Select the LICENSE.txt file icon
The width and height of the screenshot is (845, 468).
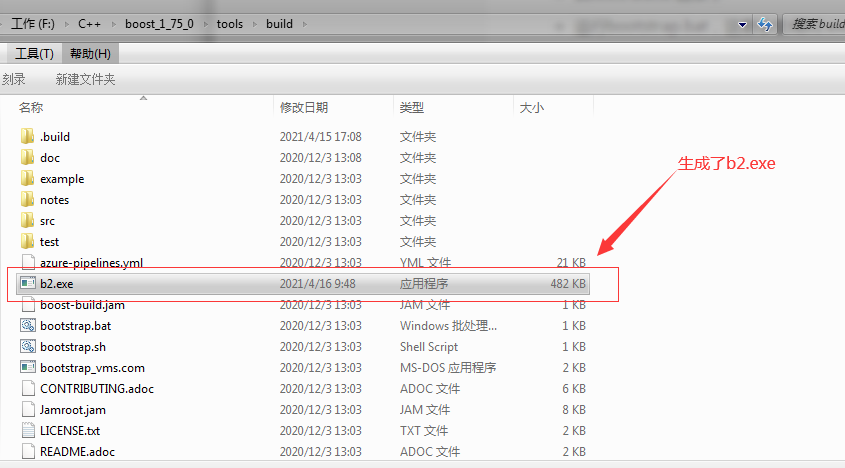click(x=27, y=431)
